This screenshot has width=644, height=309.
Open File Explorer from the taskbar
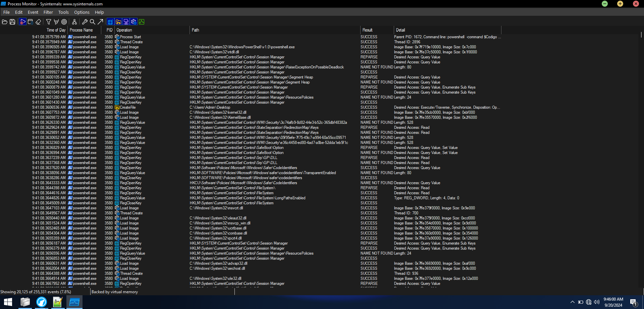coord(25,302)
